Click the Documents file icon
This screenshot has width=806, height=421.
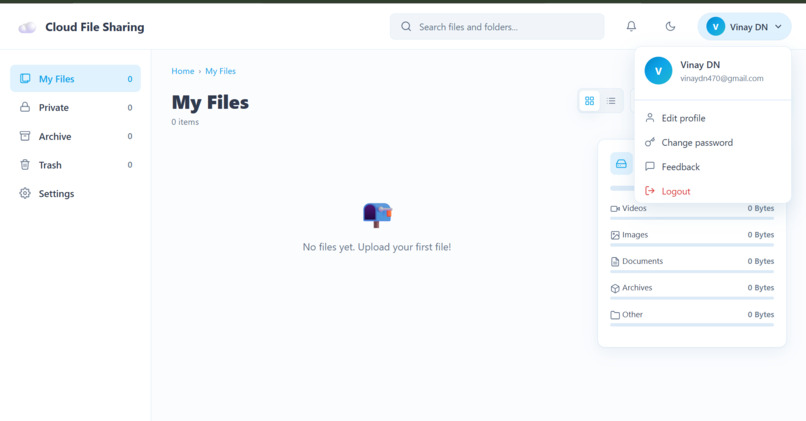(x=615, y=262)
